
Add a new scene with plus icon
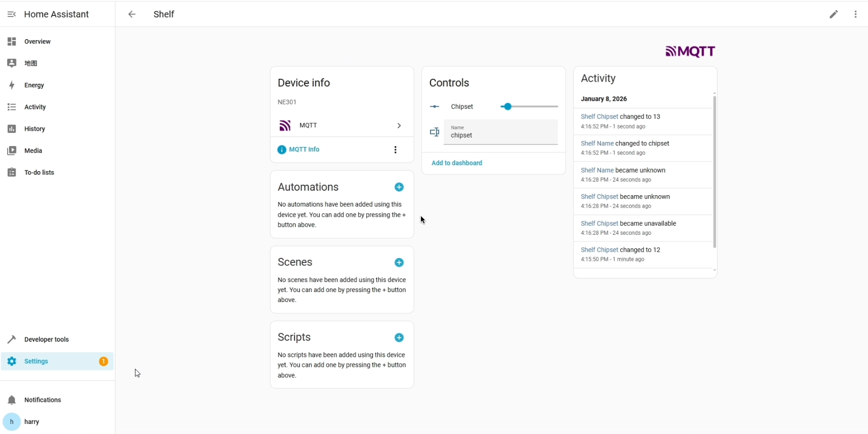pyautogui.click(x=399, y=262)
